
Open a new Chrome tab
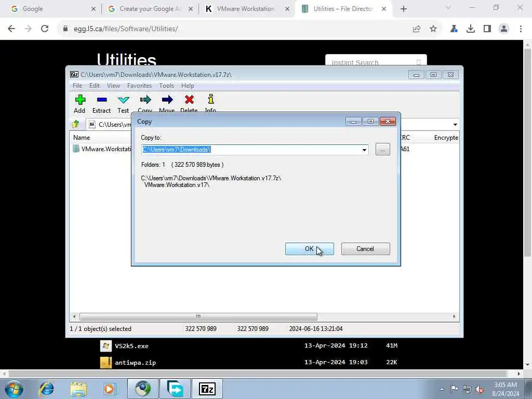click(x=403, y=9)
